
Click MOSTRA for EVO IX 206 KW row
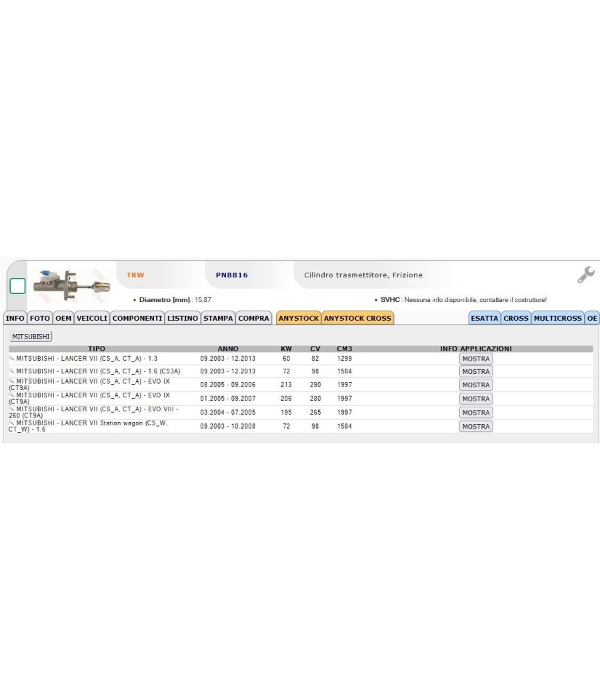point(476,399)
